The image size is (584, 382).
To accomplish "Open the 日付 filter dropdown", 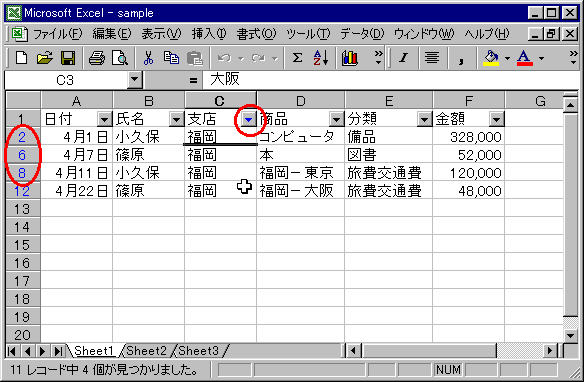I will [104, 120].
